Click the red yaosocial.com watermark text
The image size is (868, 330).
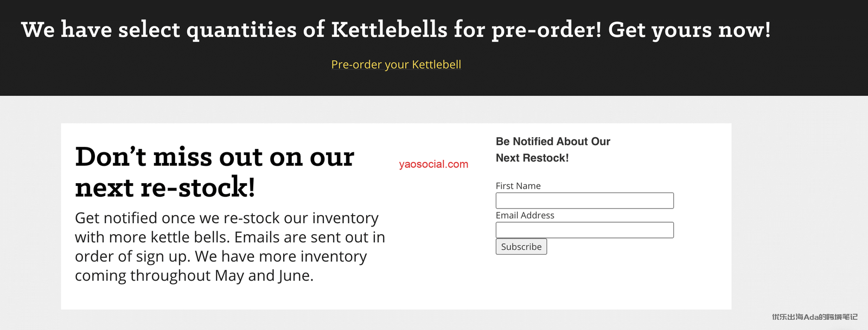click(x=433, y=164)
